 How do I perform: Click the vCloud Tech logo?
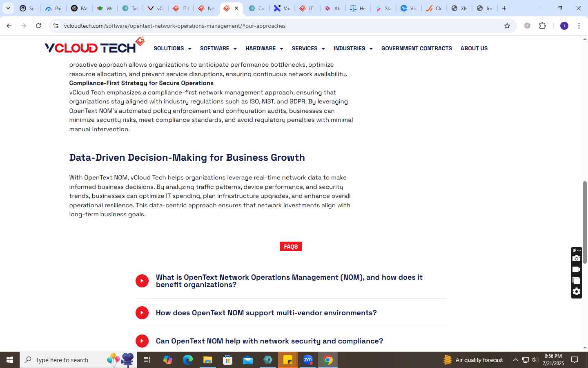pos(95,46)
